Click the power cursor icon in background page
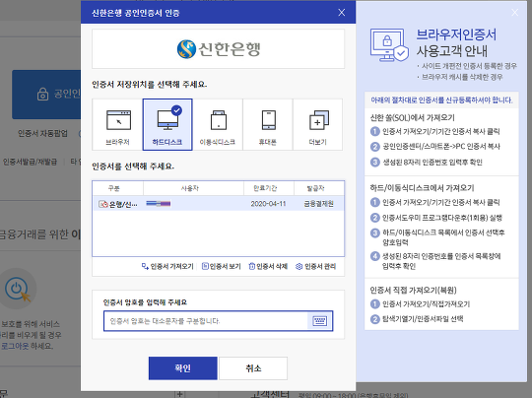The height and width of the screenshot is (398, 532). tap(18, 290)
